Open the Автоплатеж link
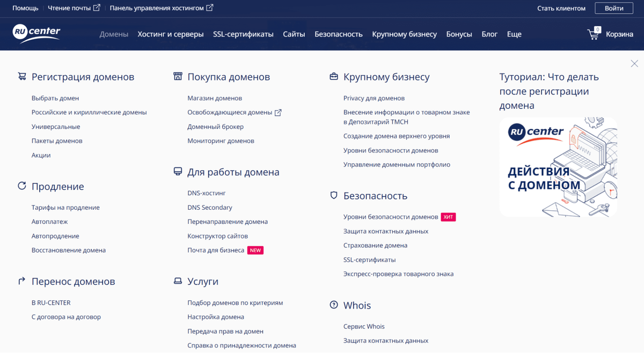Screen dimensions: 644x353 [49, 222]
